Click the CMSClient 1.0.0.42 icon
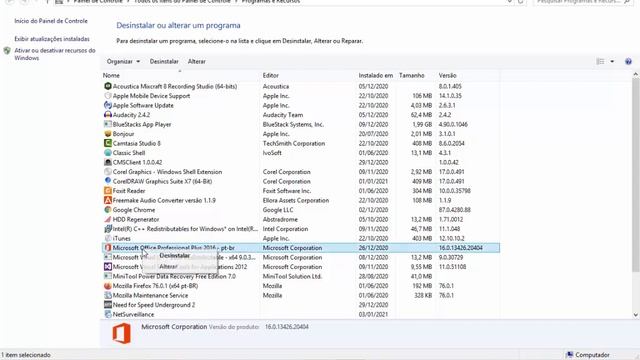Image resolution: width=640 pixels, height=360 pixels. click(x=108, y=162)
